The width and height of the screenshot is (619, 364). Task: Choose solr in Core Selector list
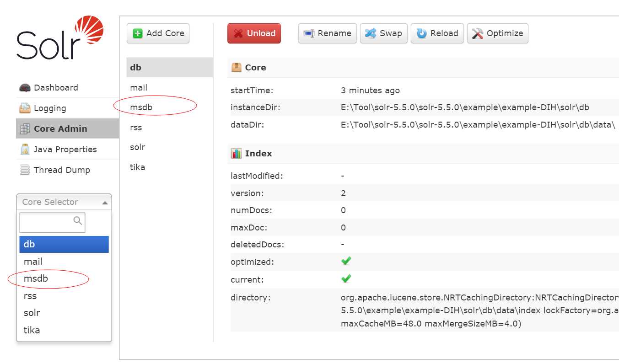coord(64,313)
